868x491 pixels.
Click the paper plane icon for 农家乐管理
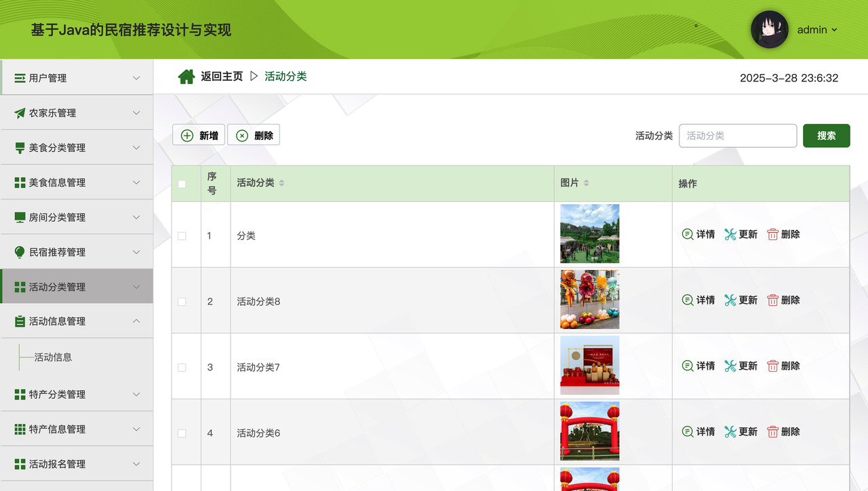coord(20,113)
